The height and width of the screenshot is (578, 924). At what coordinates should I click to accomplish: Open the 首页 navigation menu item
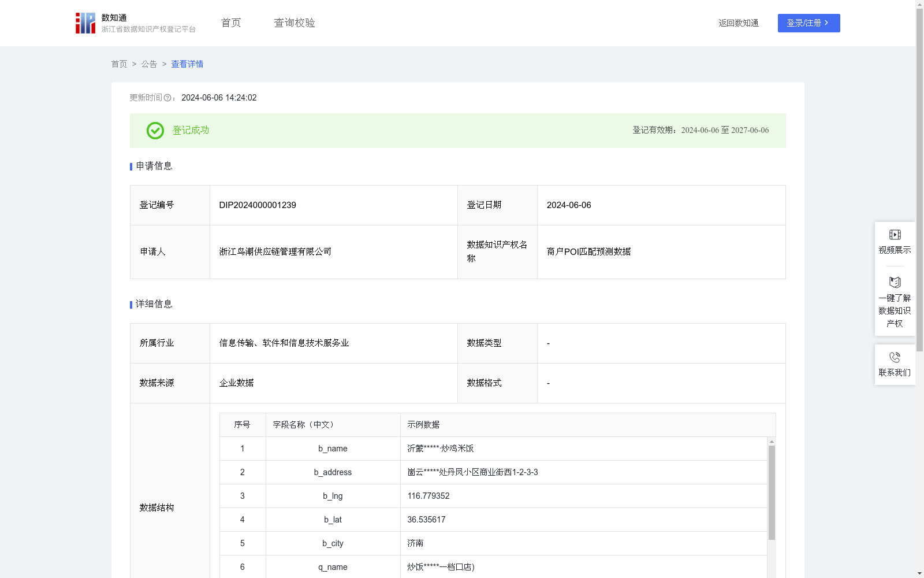231,23
